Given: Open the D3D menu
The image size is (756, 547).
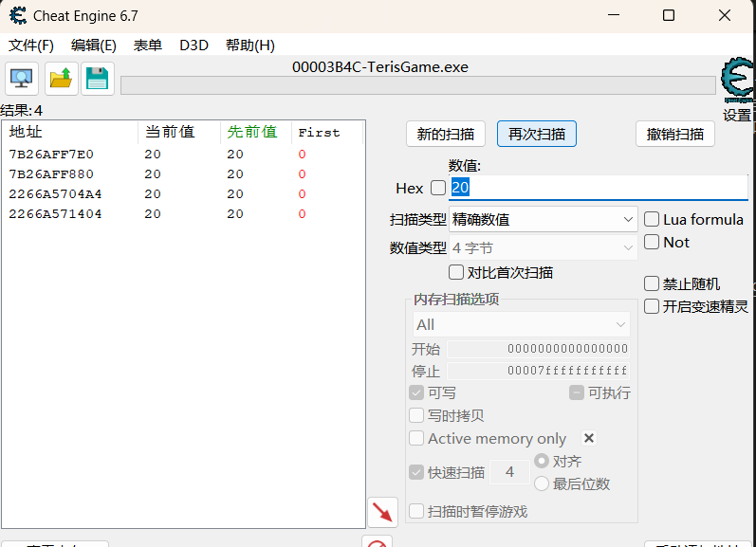Looking at the screenshot, I should 194,45.
